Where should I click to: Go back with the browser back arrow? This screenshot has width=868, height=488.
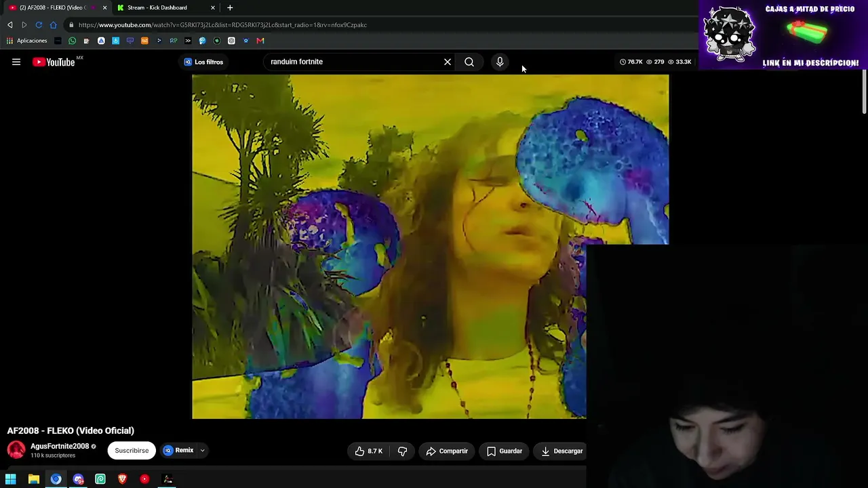10,25
